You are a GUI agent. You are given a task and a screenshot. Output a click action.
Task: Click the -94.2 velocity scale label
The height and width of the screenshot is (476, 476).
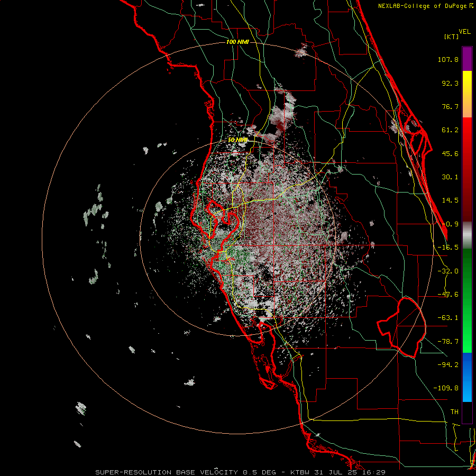click(448, 364)
